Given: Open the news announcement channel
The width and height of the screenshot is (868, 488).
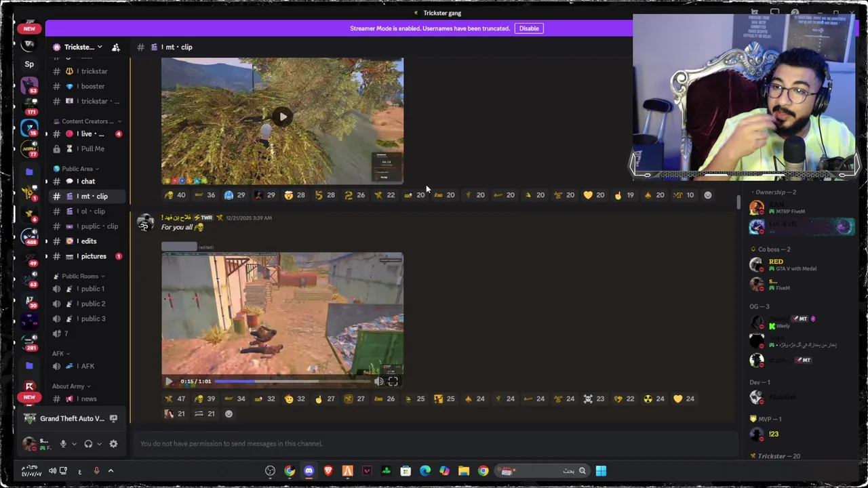Looking at the screenshot, I should (x=88, y=399).
